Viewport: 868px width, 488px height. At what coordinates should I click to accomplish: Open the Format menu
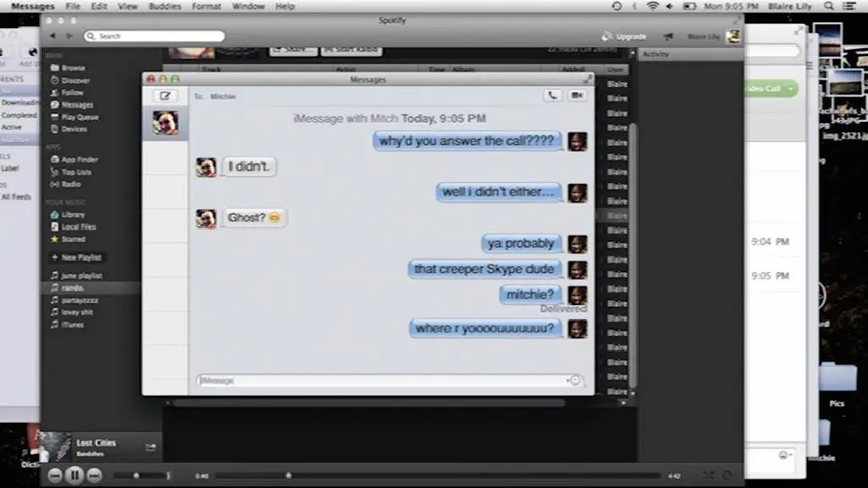click(x=207, y=6)
